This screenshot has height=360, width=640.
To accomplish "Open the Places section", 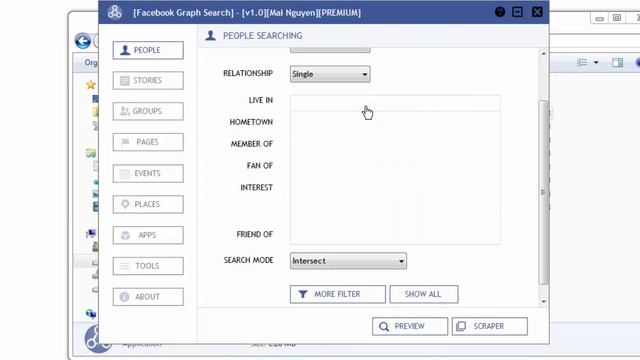I will point(148,204).
